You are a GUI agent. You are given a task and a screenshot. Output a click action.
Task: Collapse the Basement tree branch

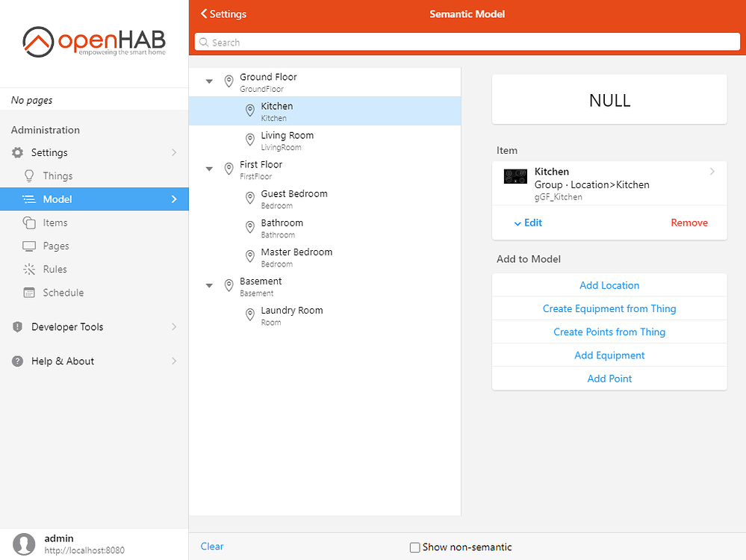[209, 285]
